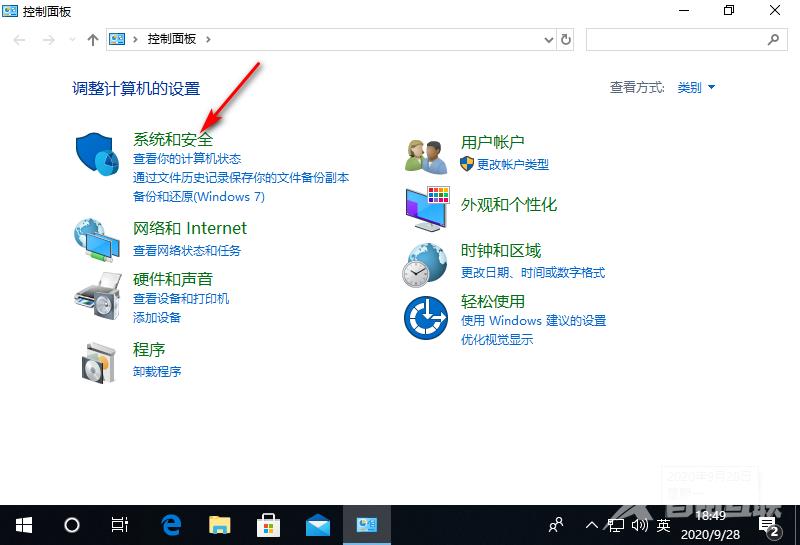Image resolution: width=800 pixels, height=545 pixels.
Task: Open the Hardware and Sound printer icon
Action: click(98, 296)
